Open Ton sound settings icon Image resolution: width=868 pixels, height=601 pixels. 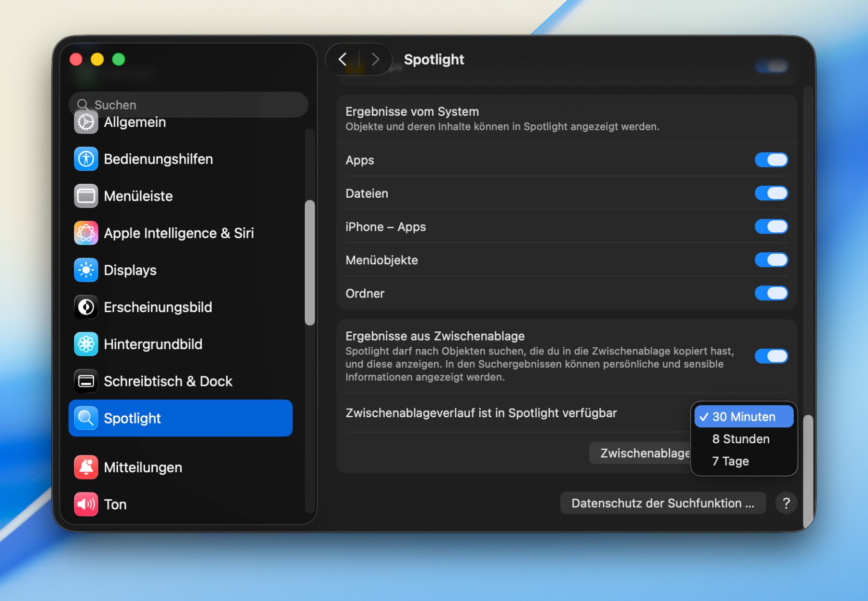tap(86, 505)
